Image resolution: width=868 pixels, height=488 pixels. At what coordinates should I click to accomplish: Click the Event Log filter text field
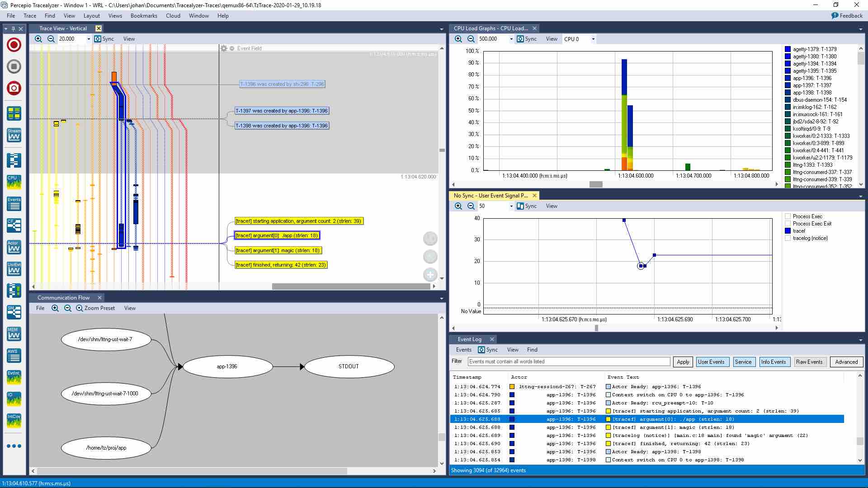click(569, 361)
